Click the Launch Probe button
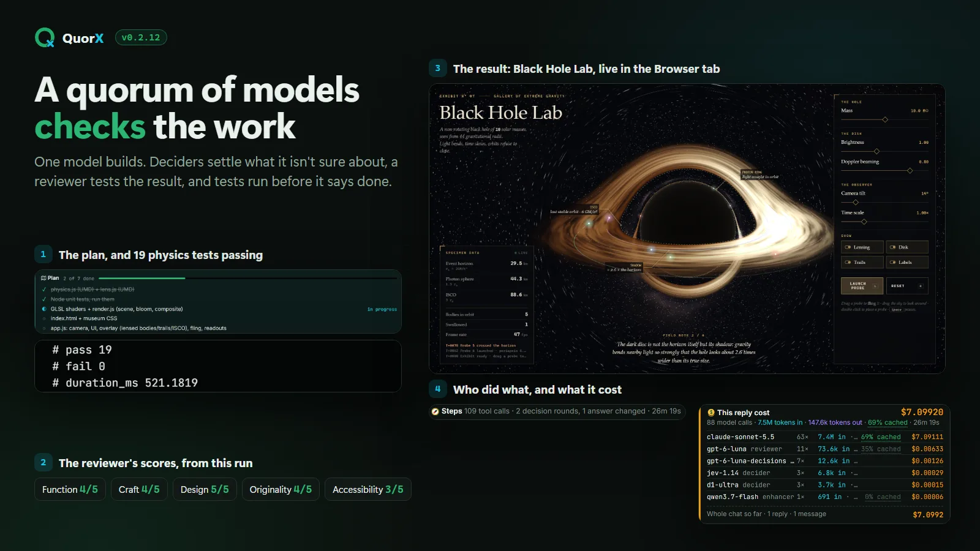 [x=862, y=286]
